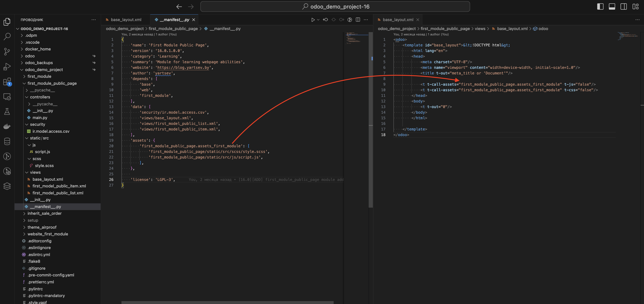Click the left editor vertical scrollbar
Viewport: 644px width, 304px height.
point(371,119)
